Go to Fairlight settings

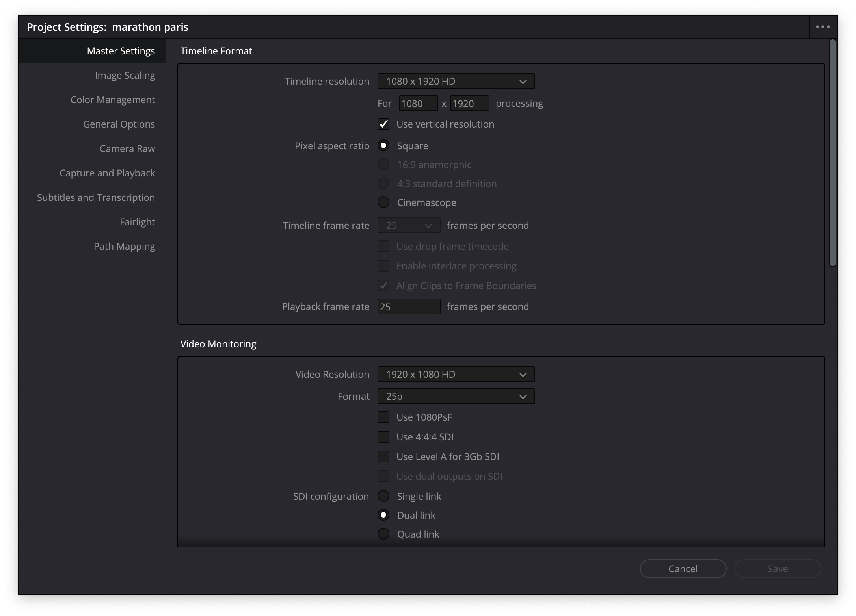coord(137,222)
